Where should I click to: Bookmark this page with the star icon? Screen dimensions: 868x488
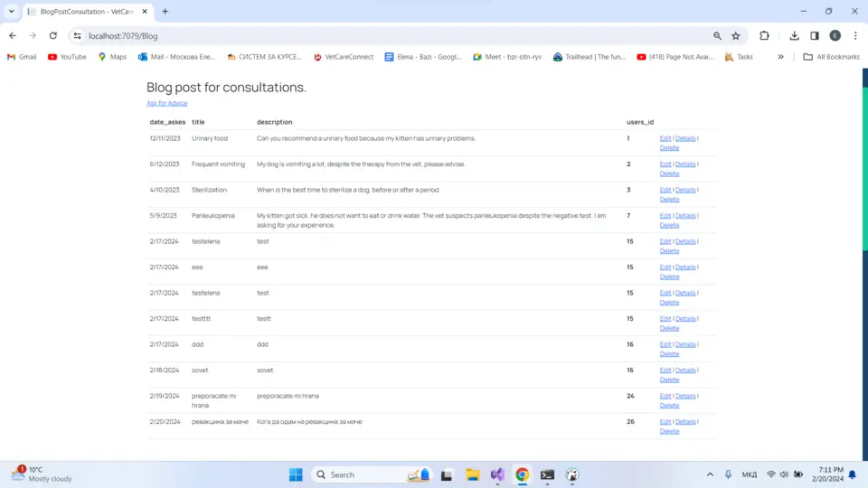point(736,36)
